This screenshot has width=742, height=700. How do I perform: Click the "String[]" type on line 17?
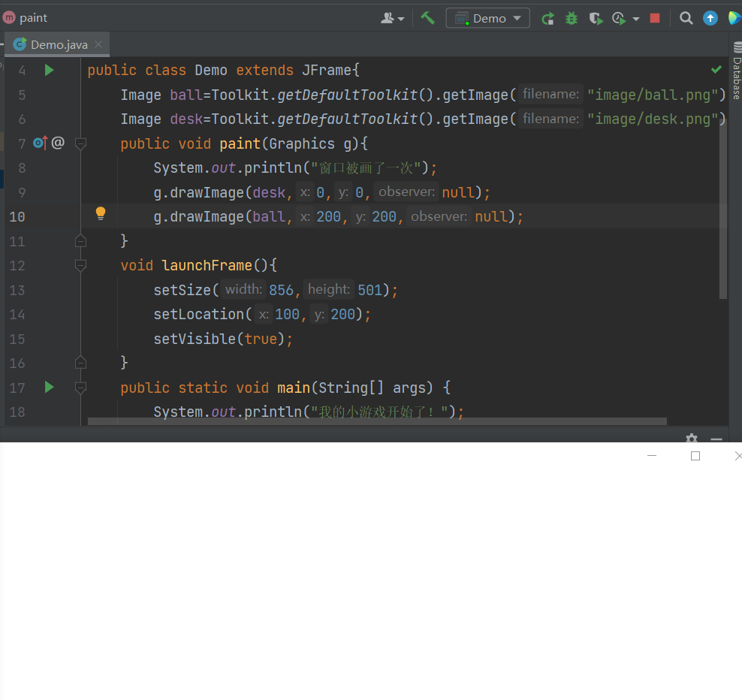[351, 388]
